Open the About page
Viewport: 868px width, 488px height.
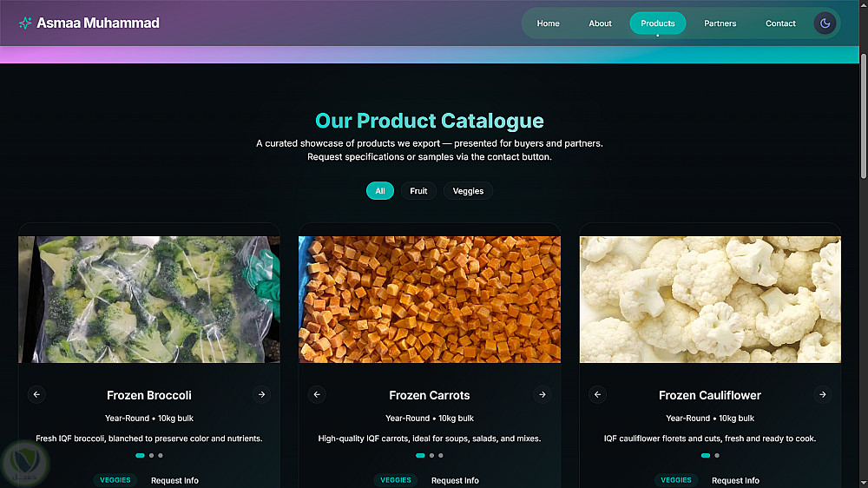pyautogui.click(x=600, y=23)
